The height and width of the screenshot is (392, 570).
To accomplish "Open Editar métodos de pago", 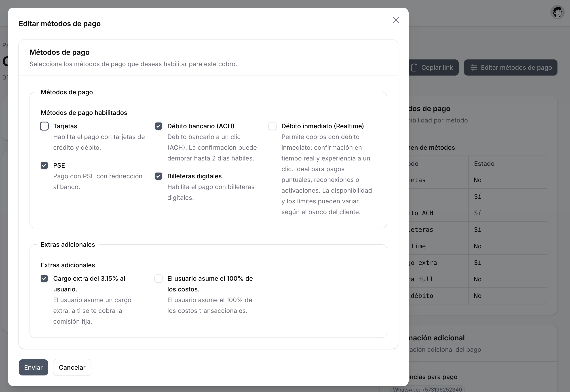I will (510, 67).
